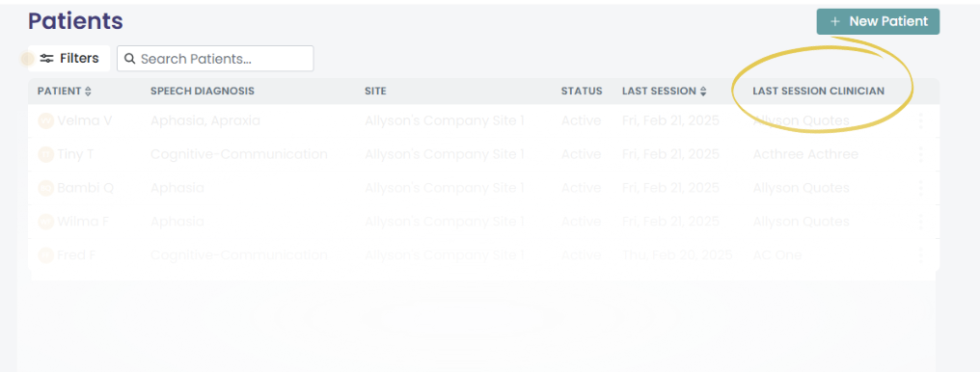This screenshot has width=980, height=372.
Task: Select the Speech Diagnosis column header
Action: click(x=203, y=92)
